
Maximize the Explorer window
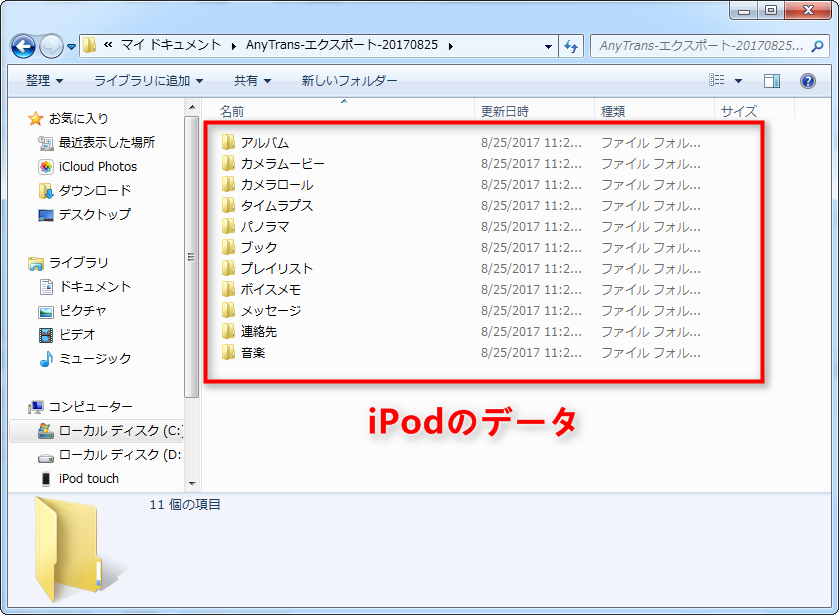771,10
